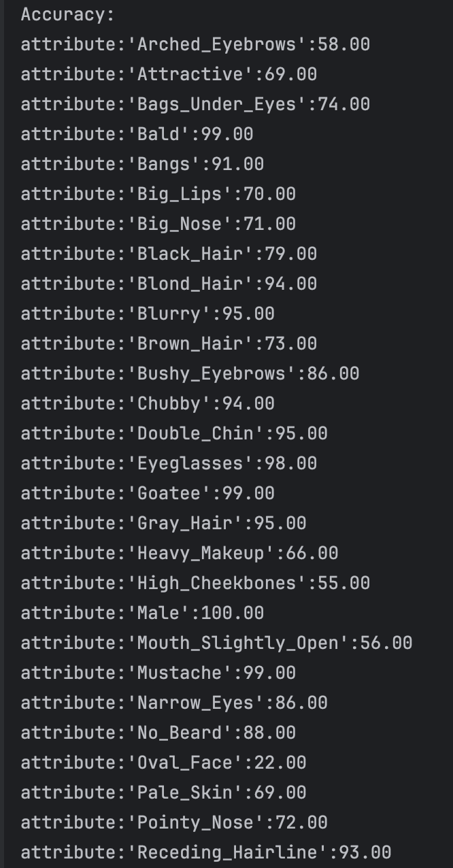Click the Arched_Eyebrows attribute line
Viewport: 453px width, 868px height.
coord(195,44)
